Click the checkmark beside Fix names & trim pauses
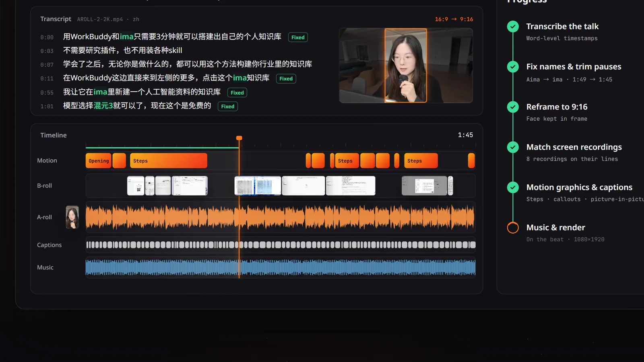644x362 pixels. (x=513, y=67)
